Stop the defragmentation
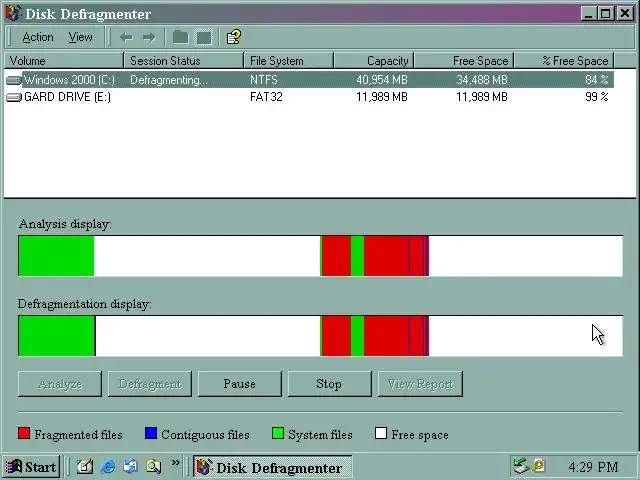Screen dimensions: 640x480 point(329,384)
